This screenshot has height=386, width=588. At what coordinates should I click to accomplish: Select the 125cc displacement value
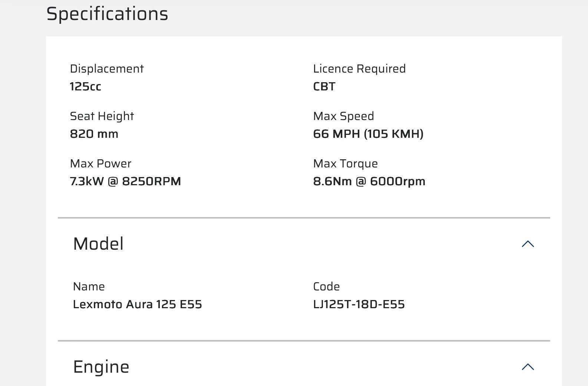(85, 86)
